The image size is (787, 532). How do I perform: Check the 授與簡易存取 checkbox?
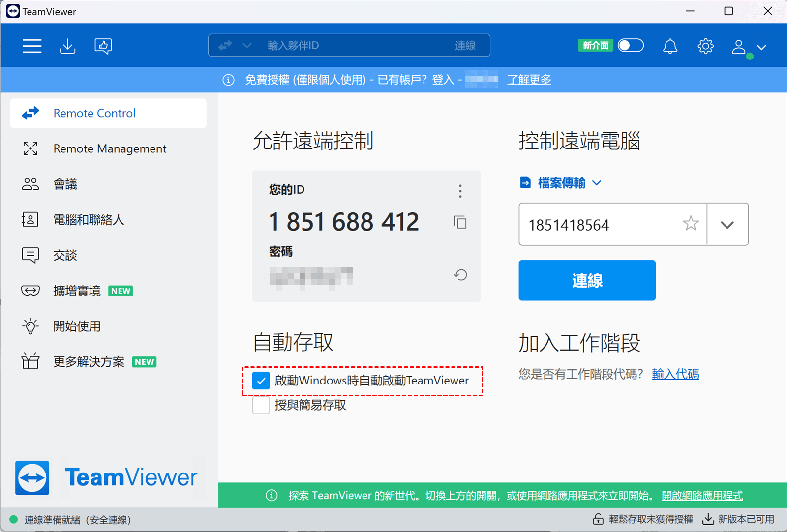coord(261,405)
